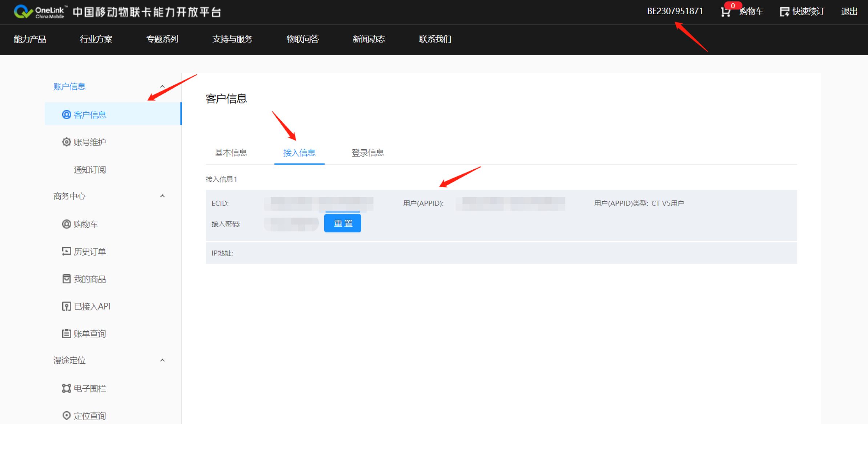Open 能力产品 in the top navigation
This screenshot has height=449, width=868.
(30, 39)
